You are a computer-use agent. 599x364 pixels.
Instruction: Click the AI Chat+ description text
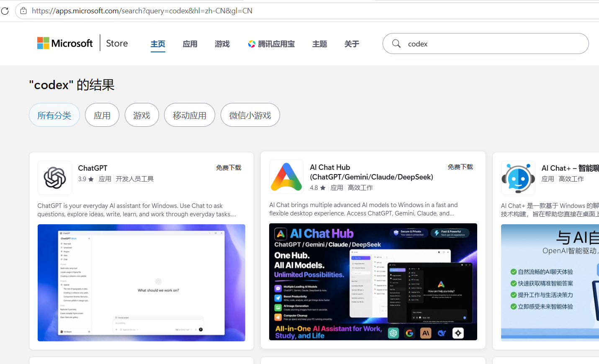(x=550, y=210)
